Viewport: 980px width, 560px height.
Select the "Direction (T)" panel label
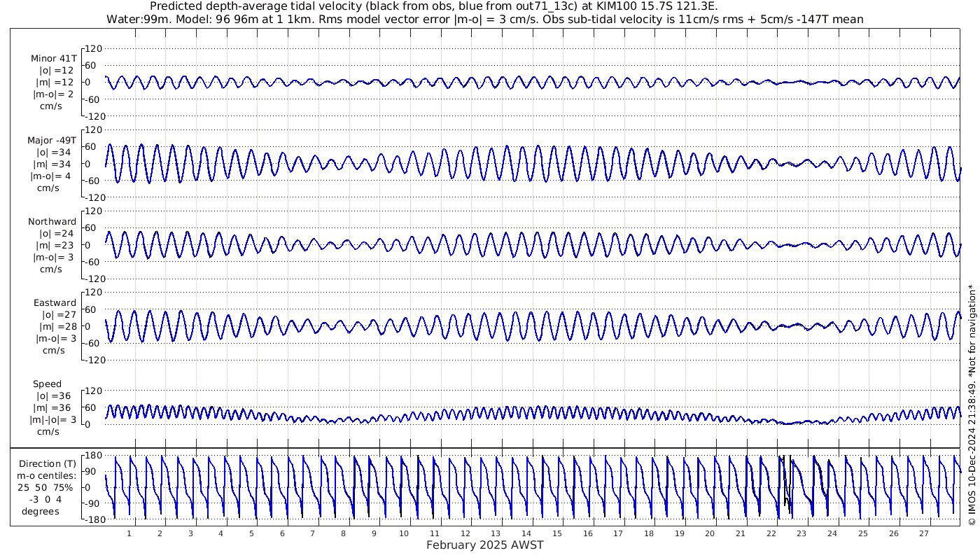pos(48,463)
